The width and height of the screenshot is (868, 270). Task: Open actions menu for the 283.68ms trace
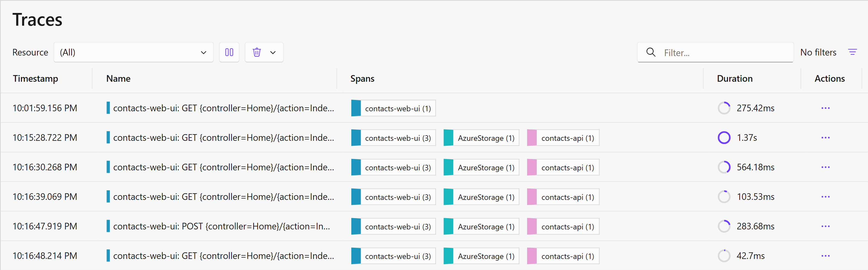[825, 226]
